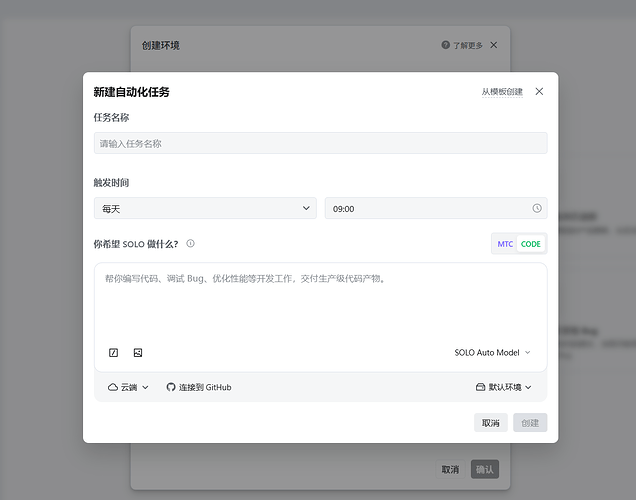Click 取消 in 创建环境 dialog

coord(450,469)
